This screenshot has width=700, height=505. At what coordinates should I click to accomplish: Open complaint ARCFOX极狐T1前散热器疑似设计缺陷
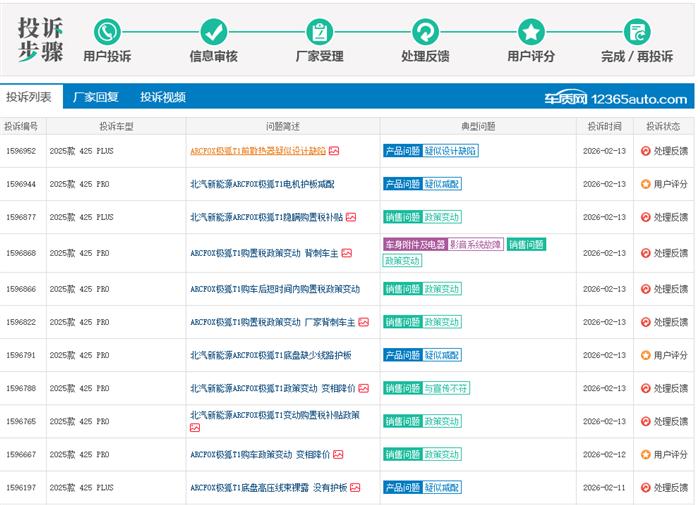click(257, 151)
